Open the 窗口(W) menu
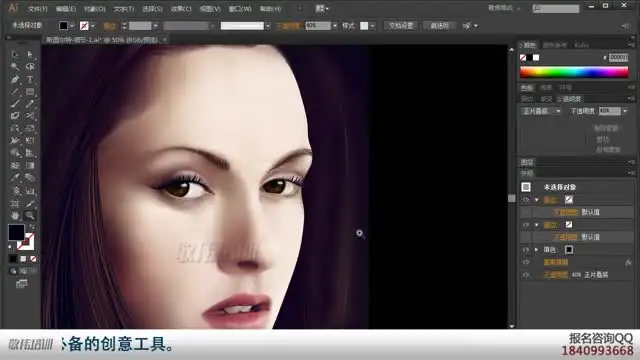This screenshot has height=360, width=640. 240,9
